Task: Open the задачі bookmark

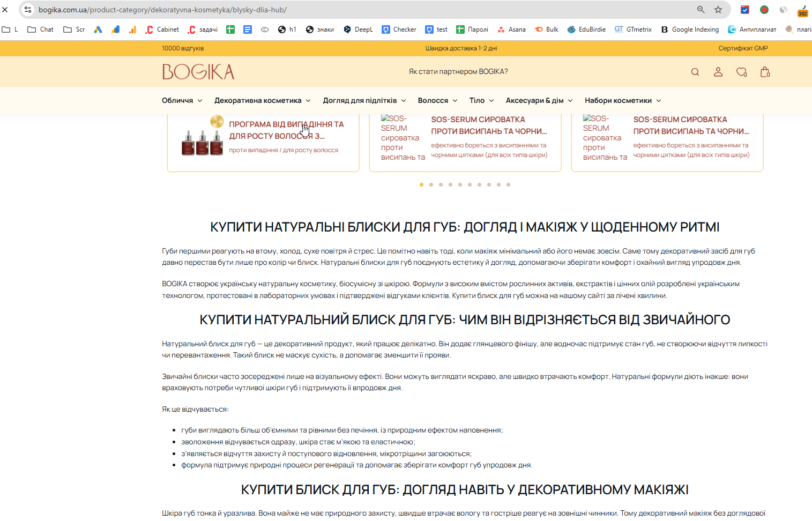Action: click(203, 29)
